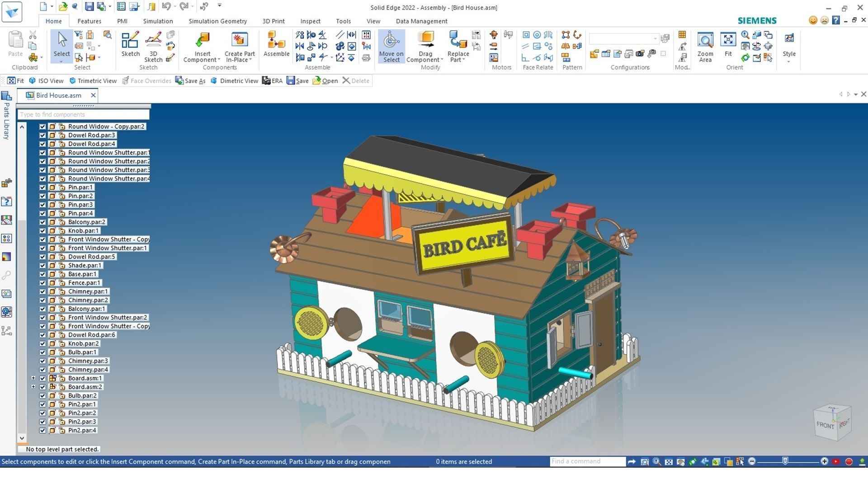Open the PMI ribbon tab
Viewport: 868px width, 488px height.
[122, 21]
